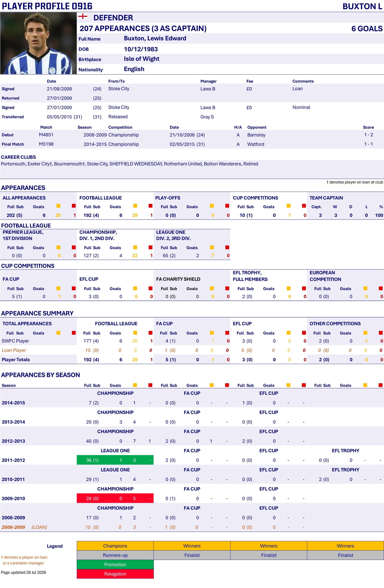Click the England flag icon beside DEFENDER

83,17
